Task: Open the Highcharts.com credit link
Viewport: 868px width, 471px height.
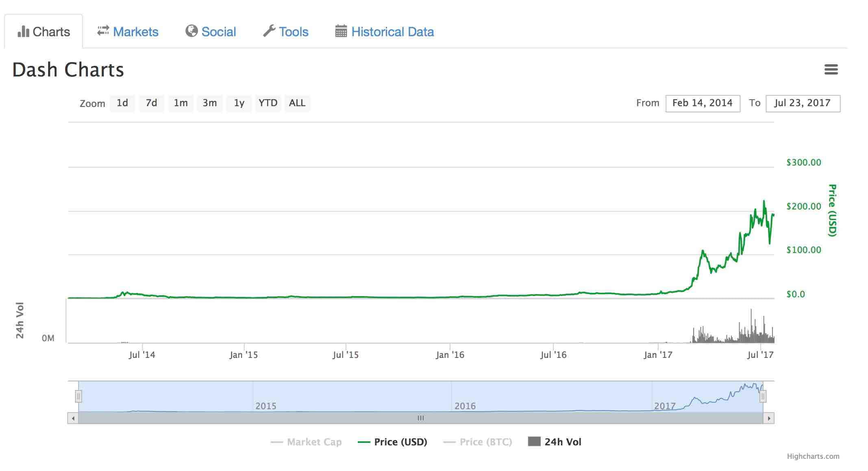Action: 813,456
